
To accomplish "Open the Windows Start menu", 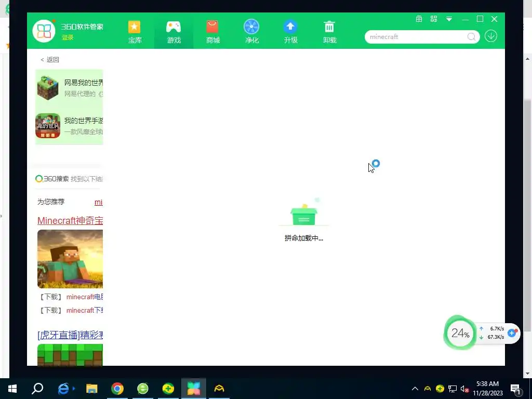I will point(12,389).
